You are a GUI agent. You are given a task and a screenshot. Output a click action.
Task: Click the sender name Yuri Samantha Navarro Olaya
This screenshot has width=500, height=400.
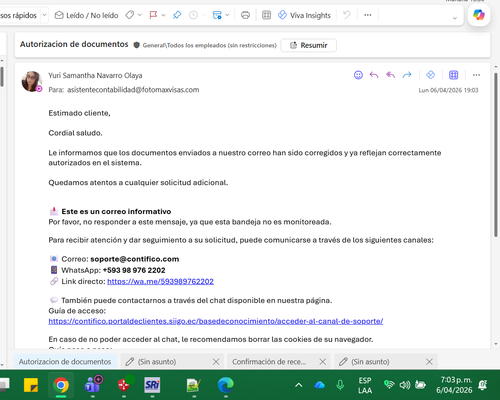(95, 76)
